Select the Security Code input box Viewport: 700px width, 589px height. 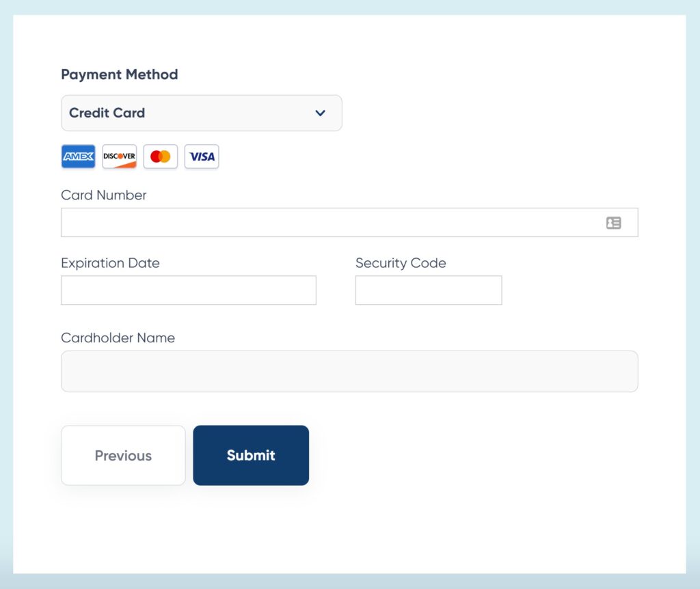[x=428, y=290]
